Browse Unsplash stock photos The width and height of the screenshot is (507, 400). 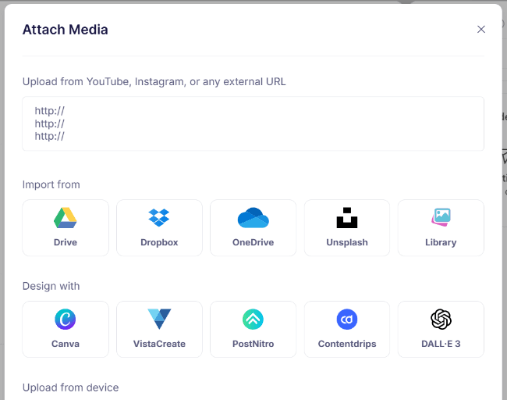[347, 228]
